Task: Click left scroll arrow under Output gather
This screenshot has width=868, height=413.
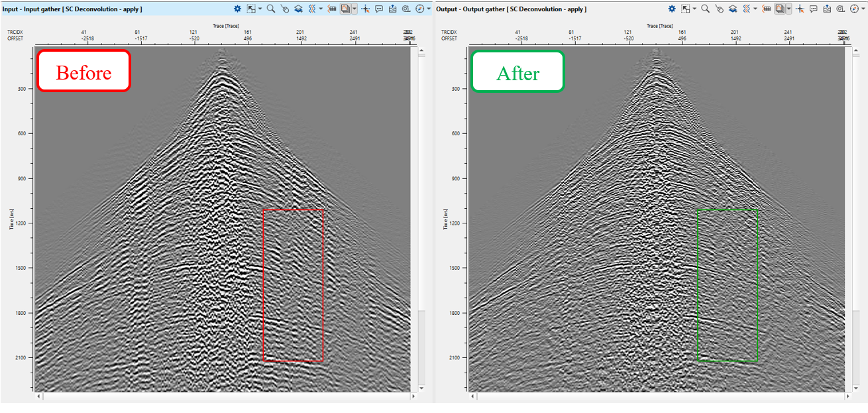Action: pos(473,396)
